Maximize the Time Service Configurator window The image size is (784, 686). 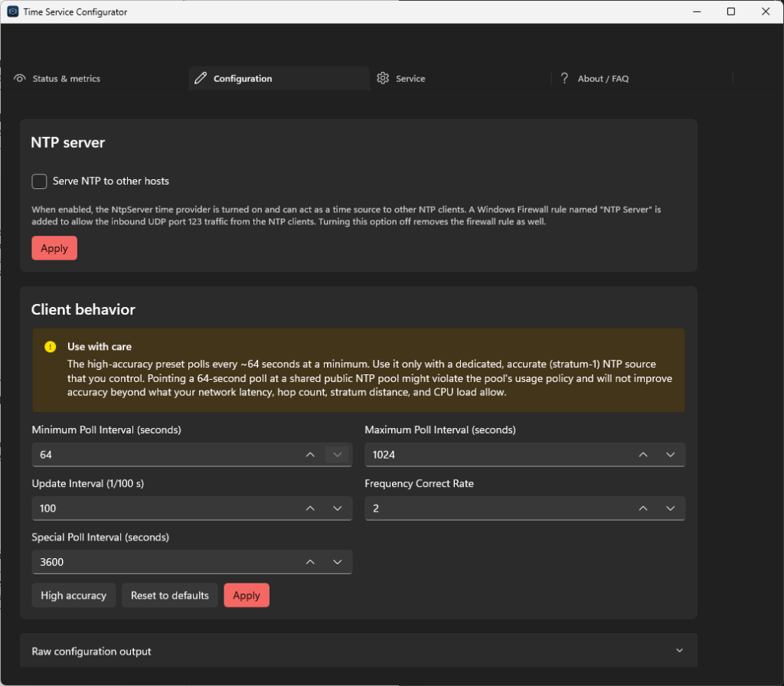coord(730,11)
